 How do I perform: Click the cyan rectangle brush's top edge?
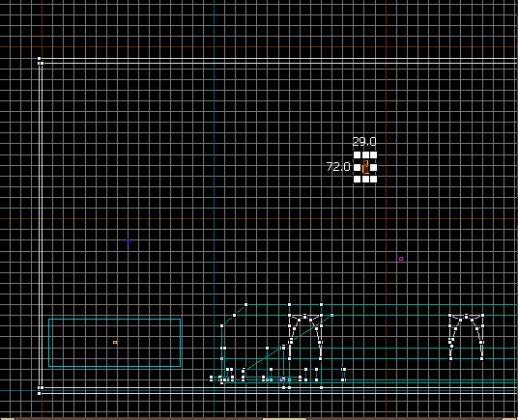click(114, 319)
